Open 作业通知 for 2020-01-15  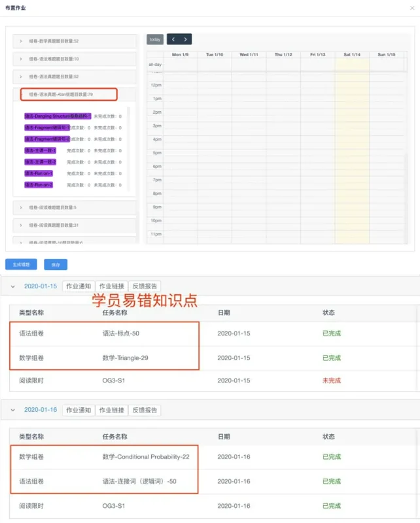click(79, 286)
